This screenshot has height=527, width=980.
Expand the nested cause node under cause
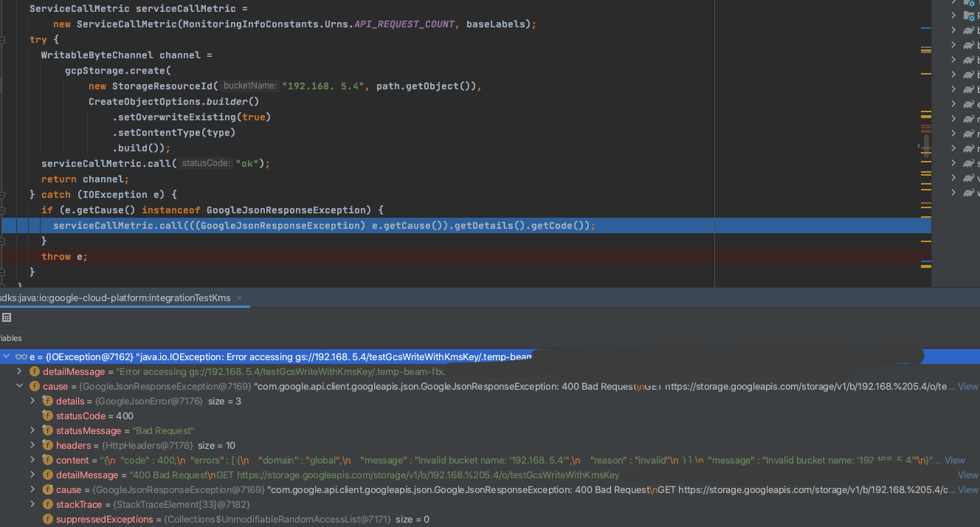(32, 489)
